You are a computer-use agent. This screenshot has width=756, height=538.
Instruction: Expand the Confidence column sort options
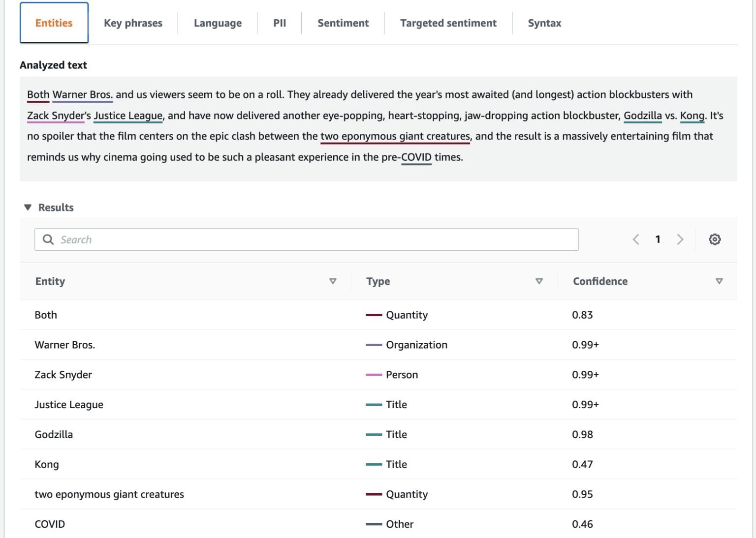pyautogui.click(x=719, y=281)
